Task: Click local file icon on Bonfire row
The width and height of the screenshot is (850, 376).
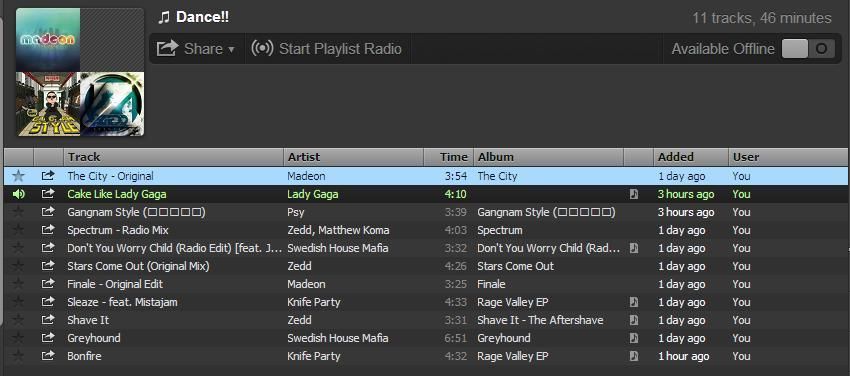Action: 634,356
